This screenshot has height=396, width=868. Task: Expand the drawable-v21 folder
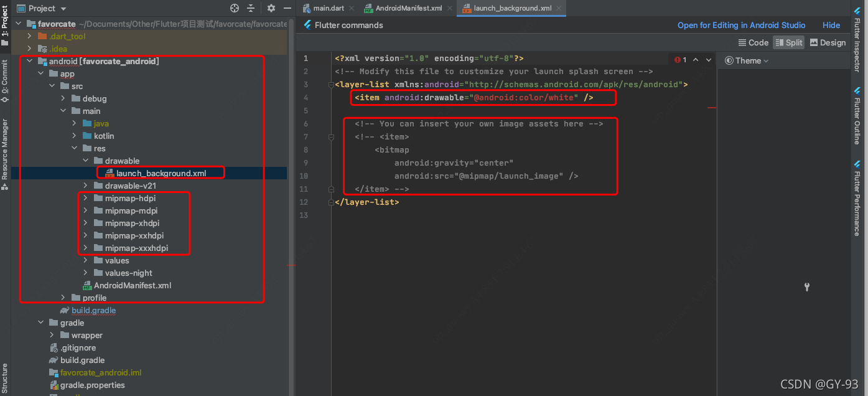[x=85, y=186]
